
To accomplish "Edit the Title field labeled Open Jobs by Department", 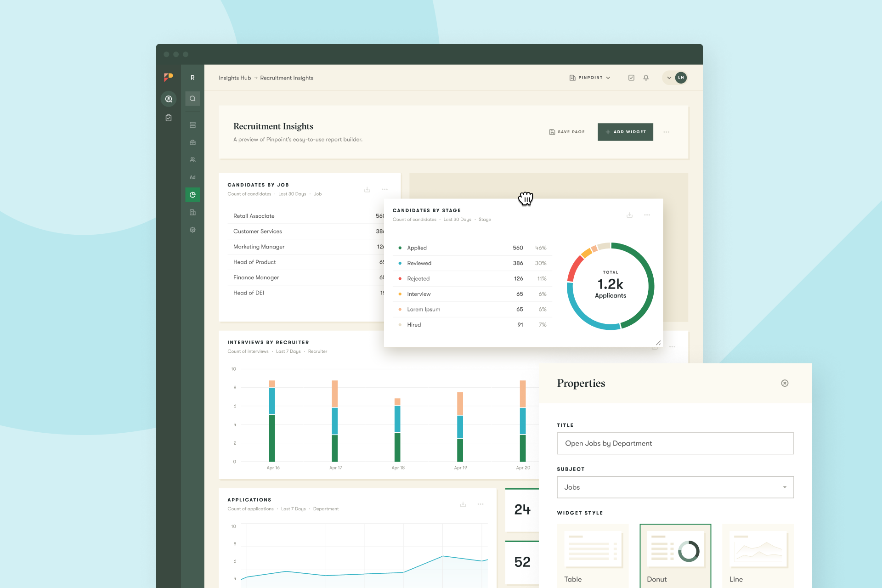I will (675, 443).
